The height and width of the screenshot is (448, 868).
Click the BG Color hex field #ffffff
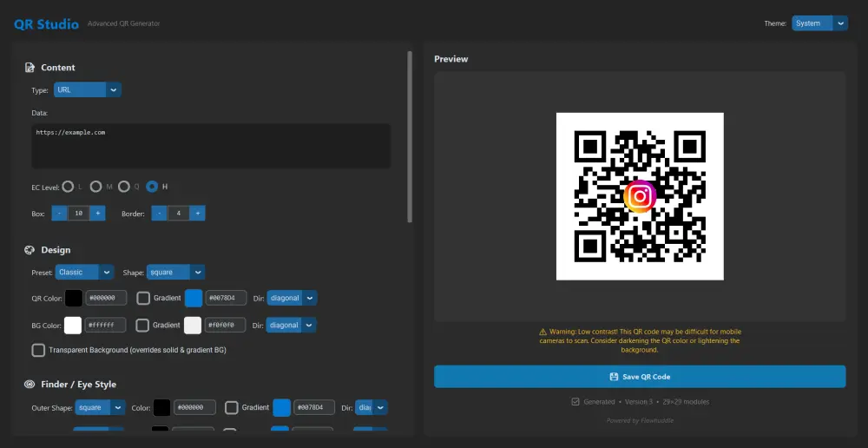click(105, 325)
